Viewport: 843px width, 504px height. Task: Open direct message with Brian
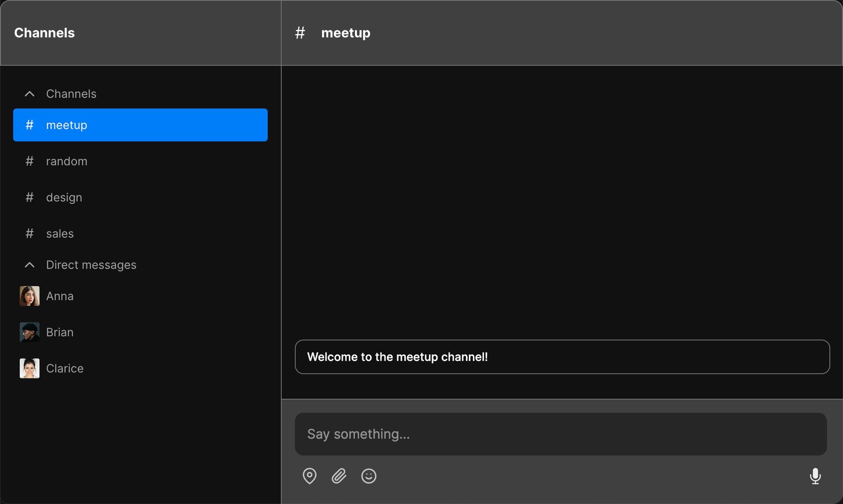coord(140,332)
